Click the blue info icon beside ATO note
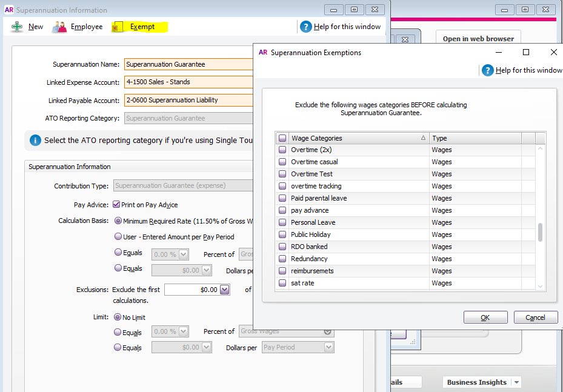The height and width of the screenshot is (392, 563). click(x=35, y=140)
